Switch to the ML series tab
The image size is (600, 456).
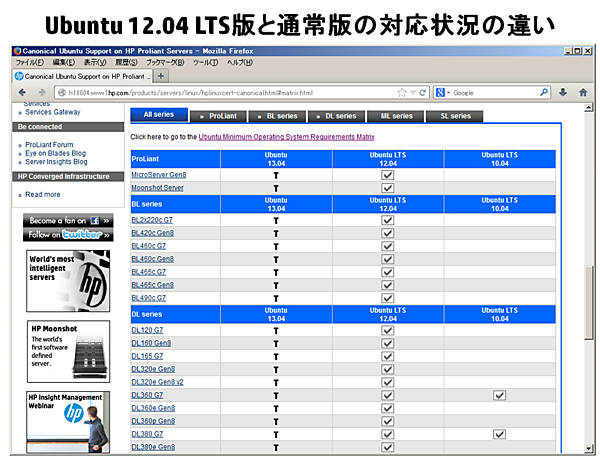pos(396,116)
